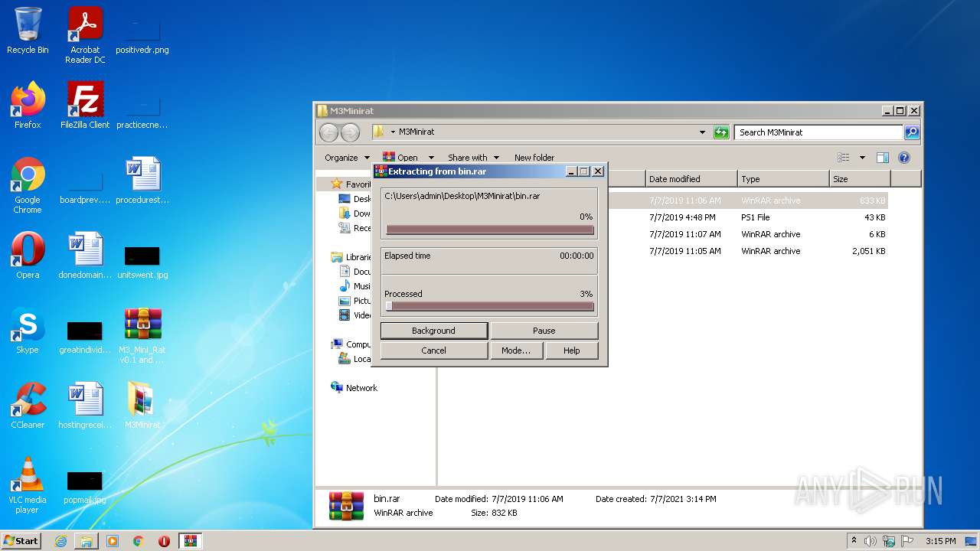Screen dimensions: 980x551
Task: Refresh the M3Minirat folder view
Action: click(721, 132)
